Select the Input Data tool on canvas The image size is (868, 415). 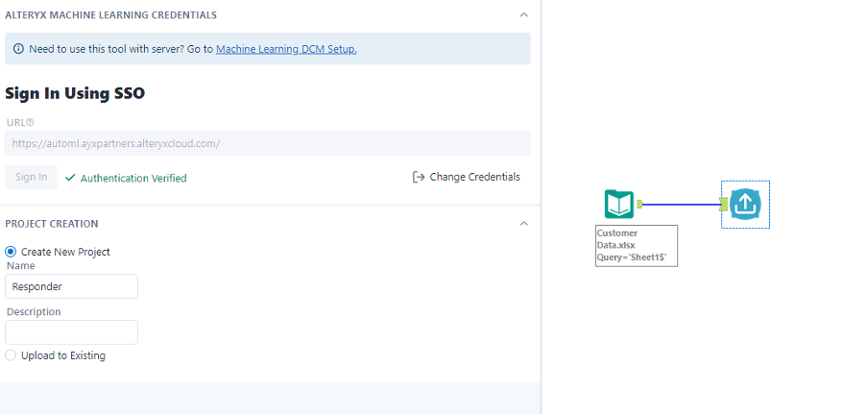click(619, 204)
